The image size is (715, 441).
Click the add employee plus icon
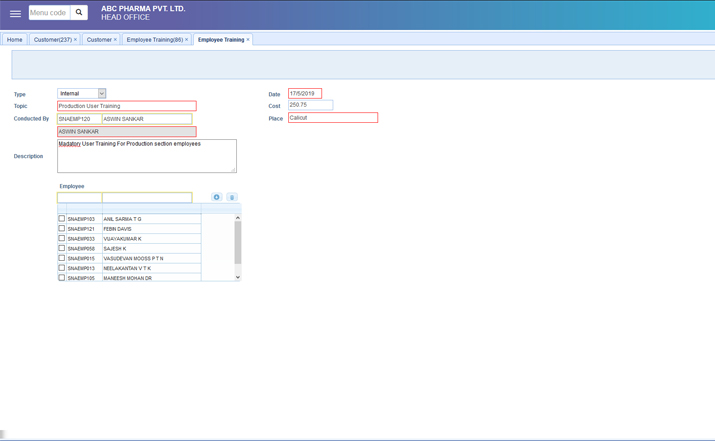tap(217, 197)
